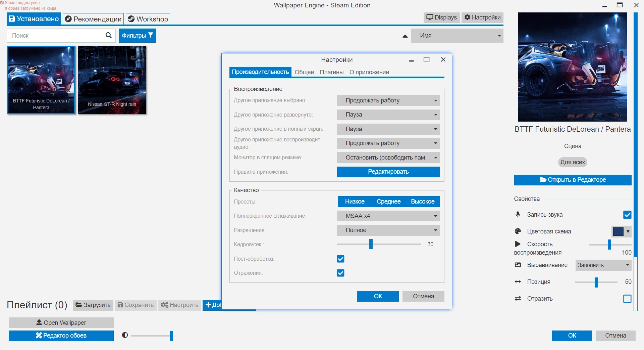
Task: Open Другое приложение развёрнуто dropdown
Action: tap(388, 115)
